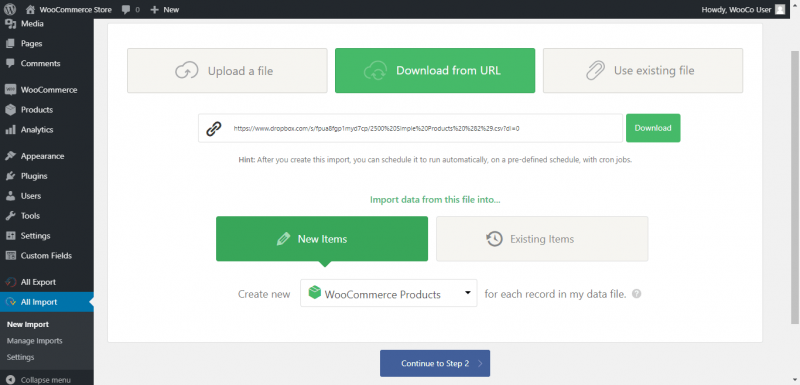Open Custom Fields menu in sidebar
The height and width of the screenshot is (385, 800).
pos(46,255)
